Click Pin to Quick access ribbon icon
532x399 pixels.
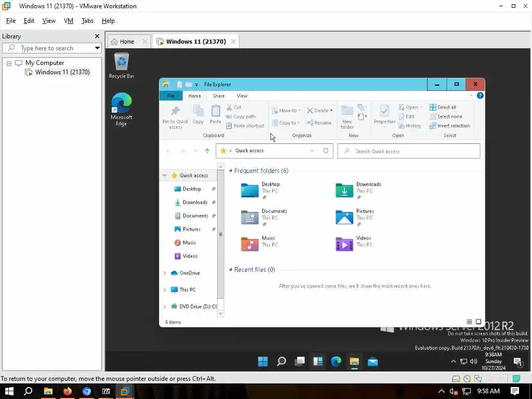click(x=176, y=117)
